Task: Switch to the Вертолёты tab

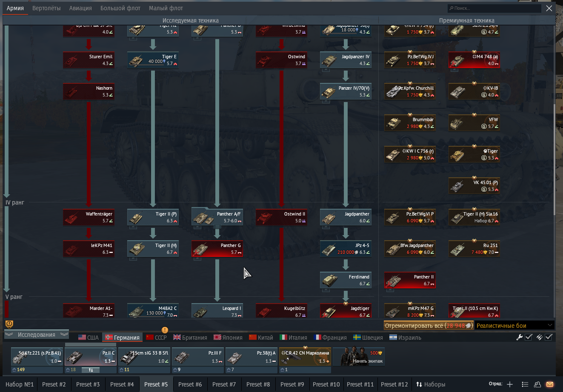Action: pos(46,8)
